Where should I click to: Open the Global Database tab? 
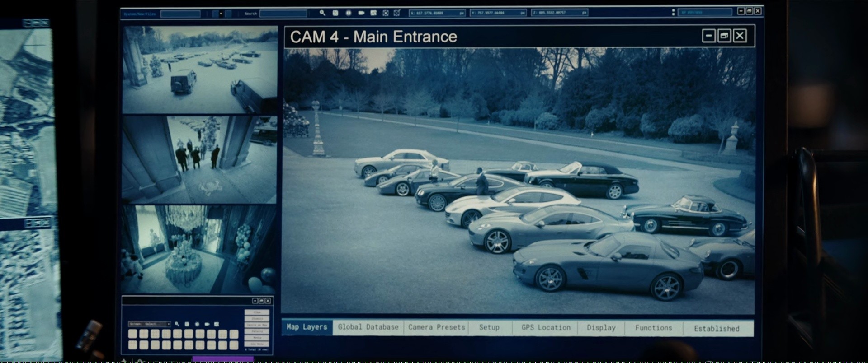point(368,327)
